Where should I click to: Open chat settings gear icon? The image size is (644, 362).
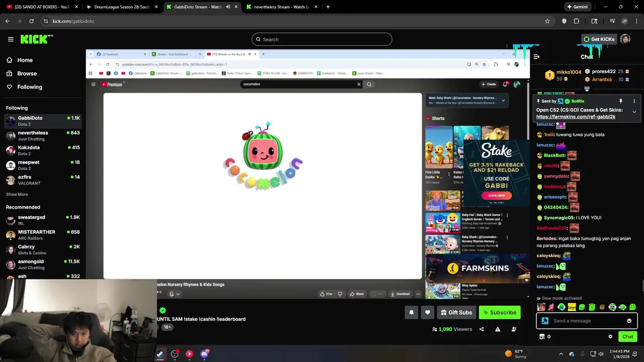(x=610, y=337)
